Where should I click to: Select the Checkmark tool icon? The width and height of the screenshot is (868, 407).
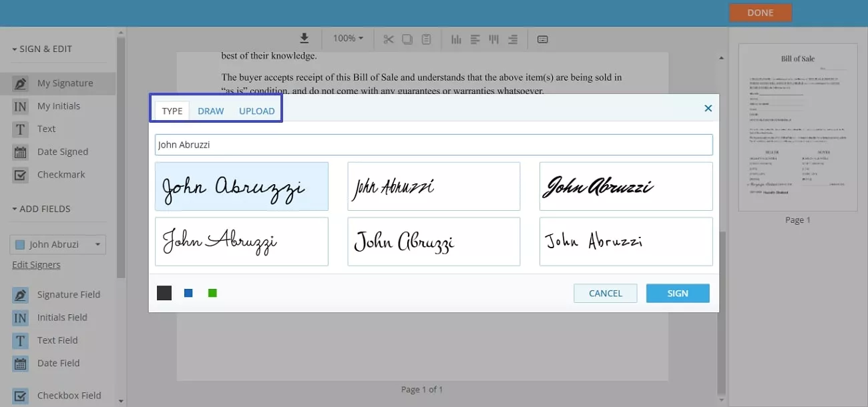21,175
